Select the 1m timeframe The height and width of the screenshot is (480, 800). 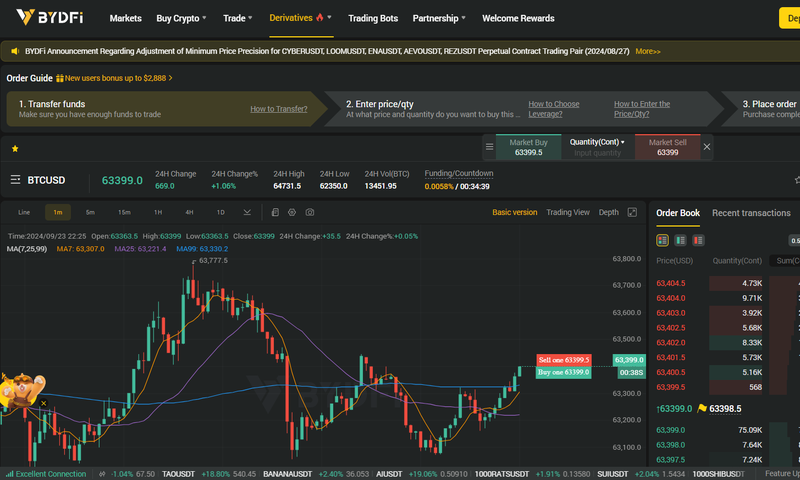click(58, 212)
